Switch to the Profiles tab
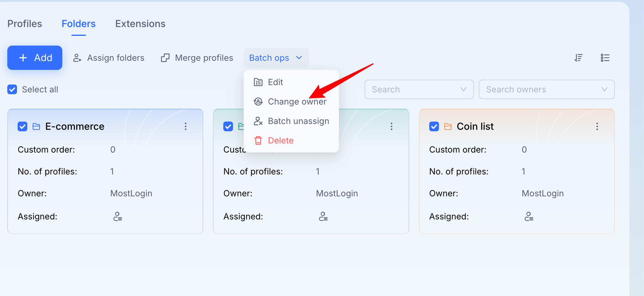 point(25,24)
